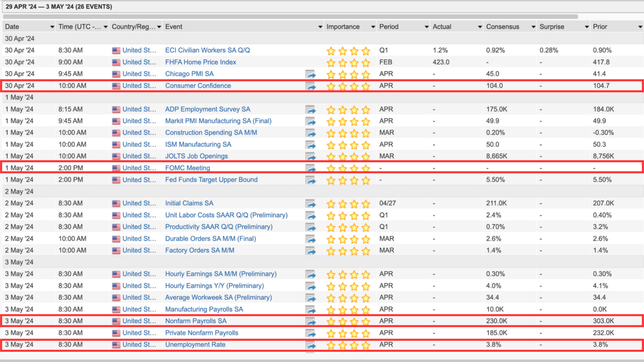Screen dimensions: 644x362
Task: Open Unemployment Rate event link
Action: tap(195, 345)
